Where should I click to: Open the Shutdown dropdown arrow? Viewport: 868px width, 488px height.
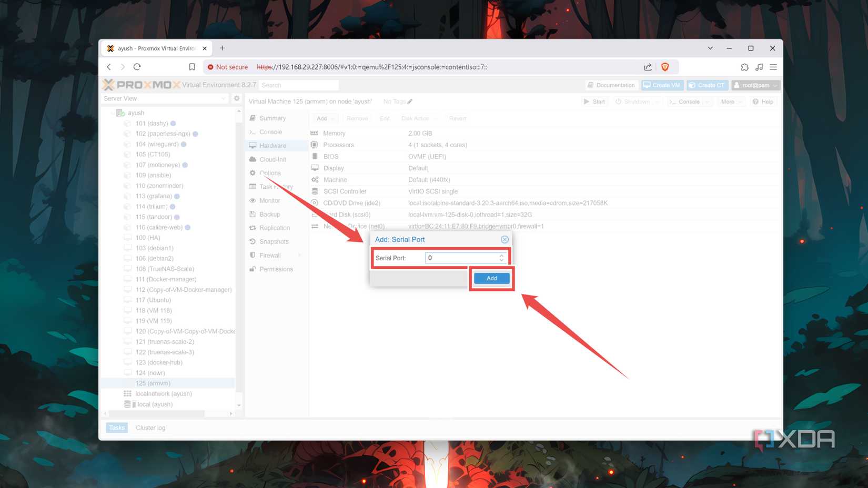coord(657,101)
